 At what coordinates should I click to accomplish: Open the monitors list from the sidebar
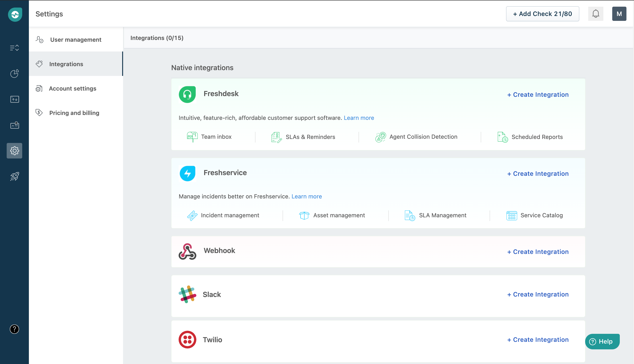(14, 48)
